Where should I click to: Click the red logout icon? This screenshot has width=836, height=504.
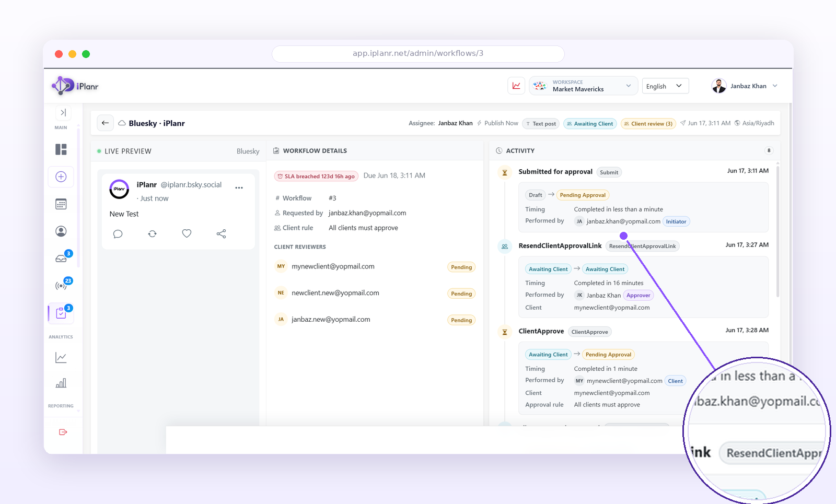[63, 432]
